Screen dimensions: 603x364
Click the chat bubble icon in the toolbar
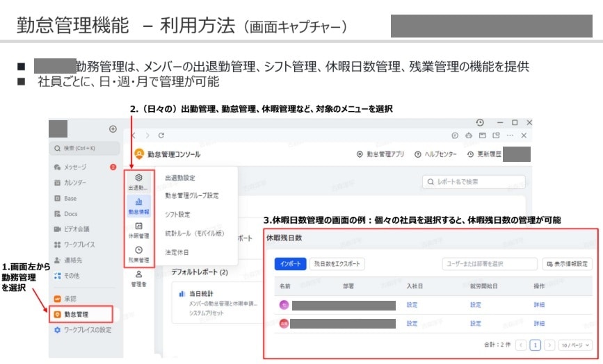[455, 135]
